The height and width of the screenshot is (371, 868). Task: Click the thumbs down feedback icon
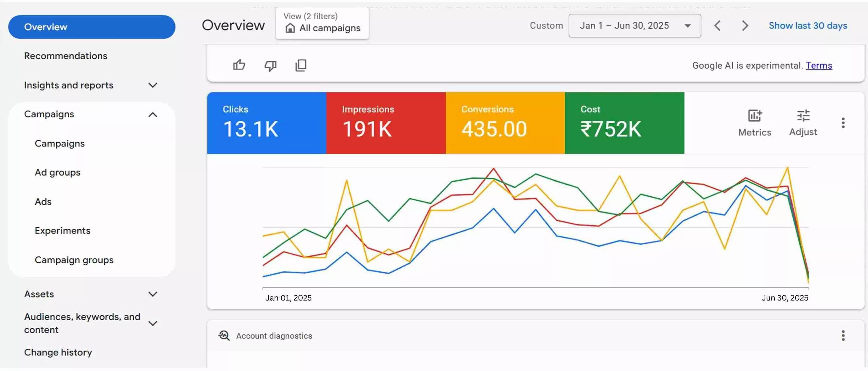tap(270, 65)
